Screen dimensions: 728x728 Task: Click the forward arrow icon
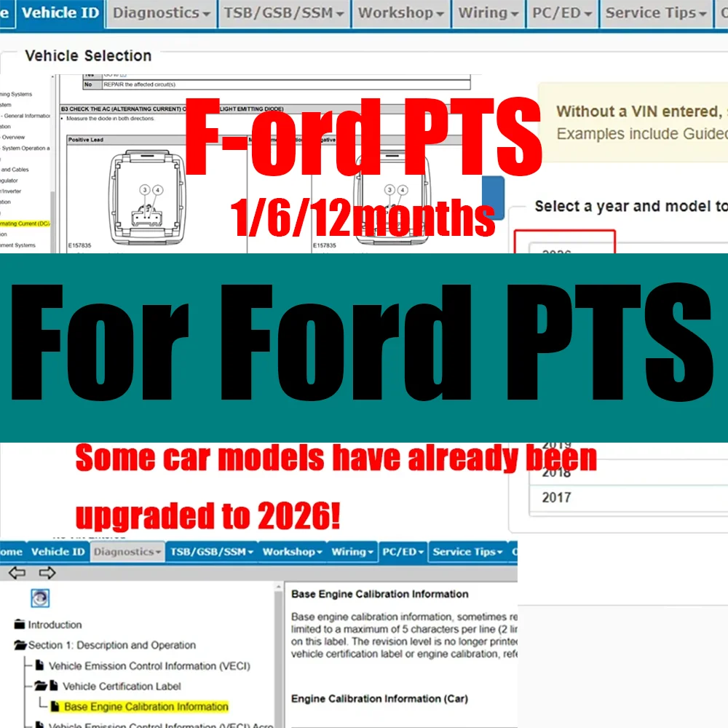click(47, 572)
